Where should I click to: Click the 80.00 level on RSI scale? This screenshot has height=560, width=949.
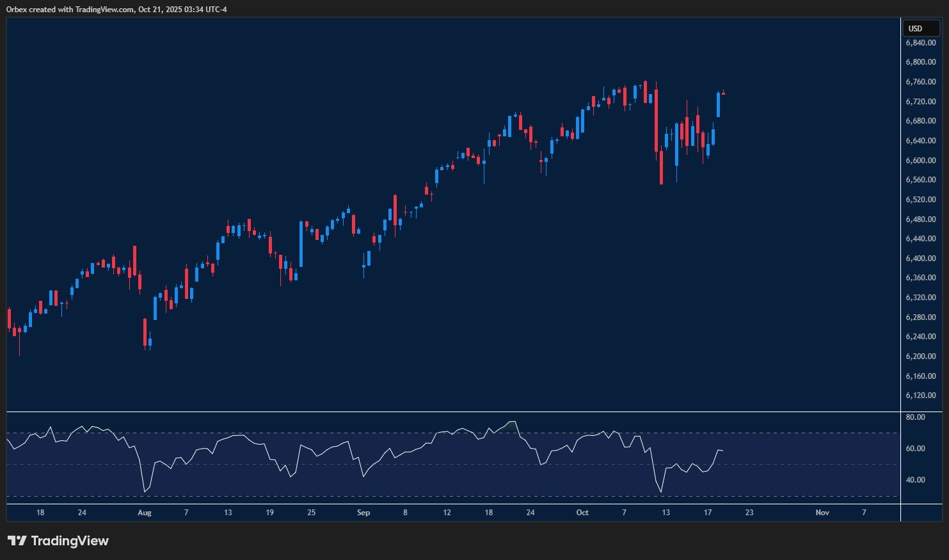click(x=916, y=417)
